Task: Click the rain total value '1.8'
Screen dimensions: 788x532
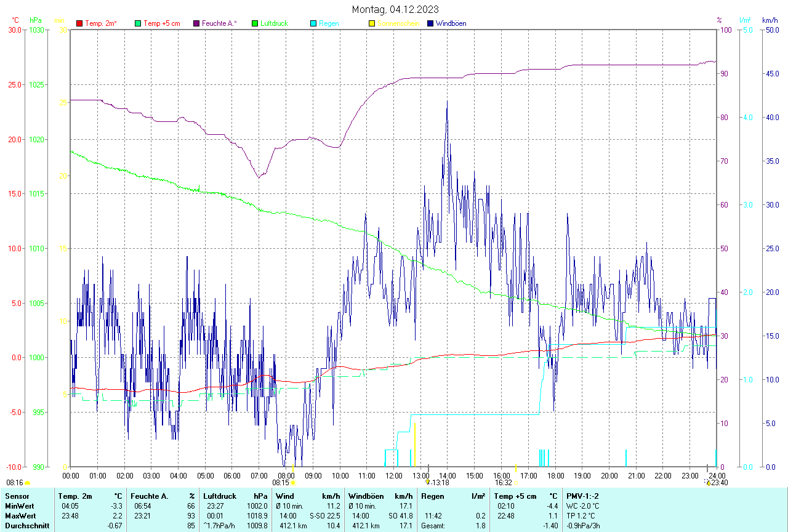Action: click(480, 525)
